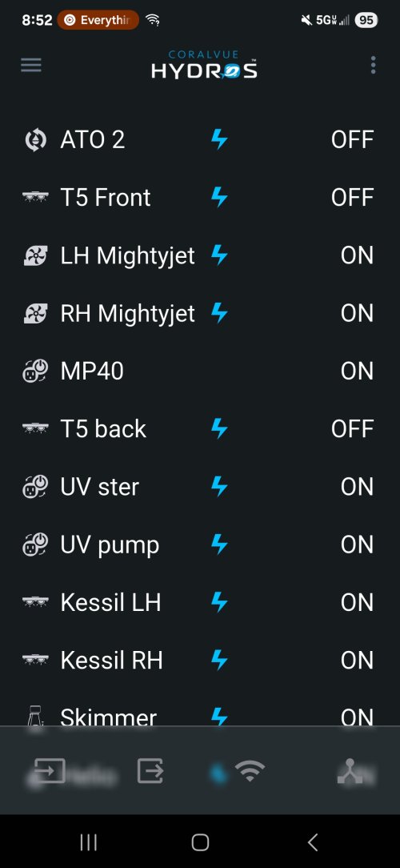Tap the Android home navigation button
Screen dimensions: 400x868
coord(200,842)
